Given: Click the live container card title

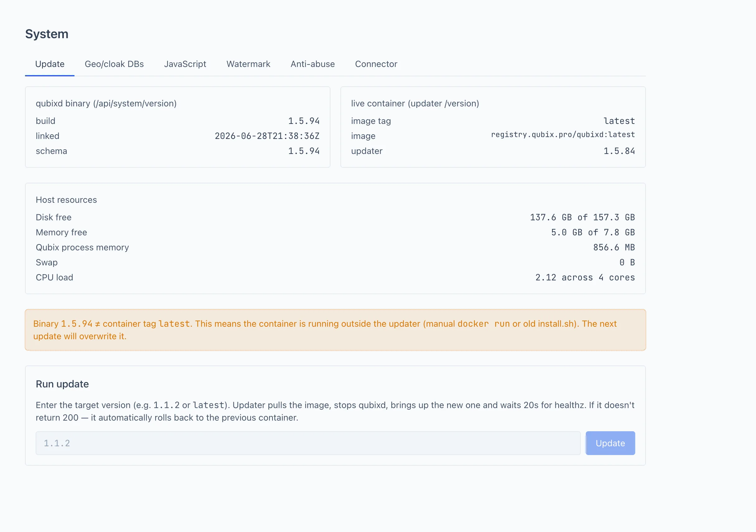Looking at the screenshot, I should click(x=415, y=103).
